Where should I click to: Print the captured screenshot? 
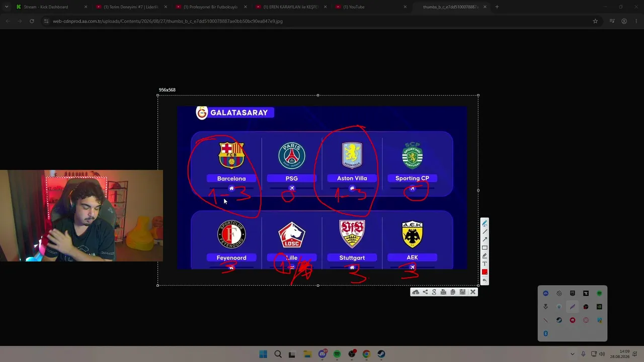coord(443,292)
